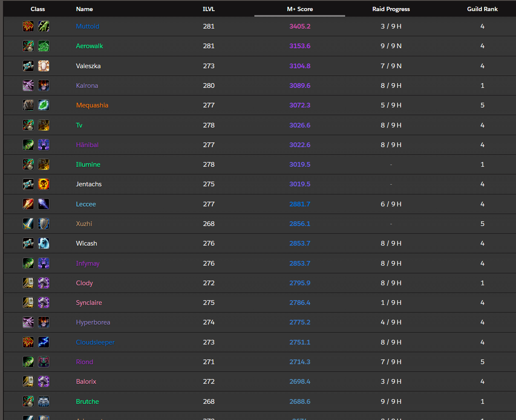This screenshot has width=516, height=420.
Task: Open the Kalrona character link
Action: point(87,86)
